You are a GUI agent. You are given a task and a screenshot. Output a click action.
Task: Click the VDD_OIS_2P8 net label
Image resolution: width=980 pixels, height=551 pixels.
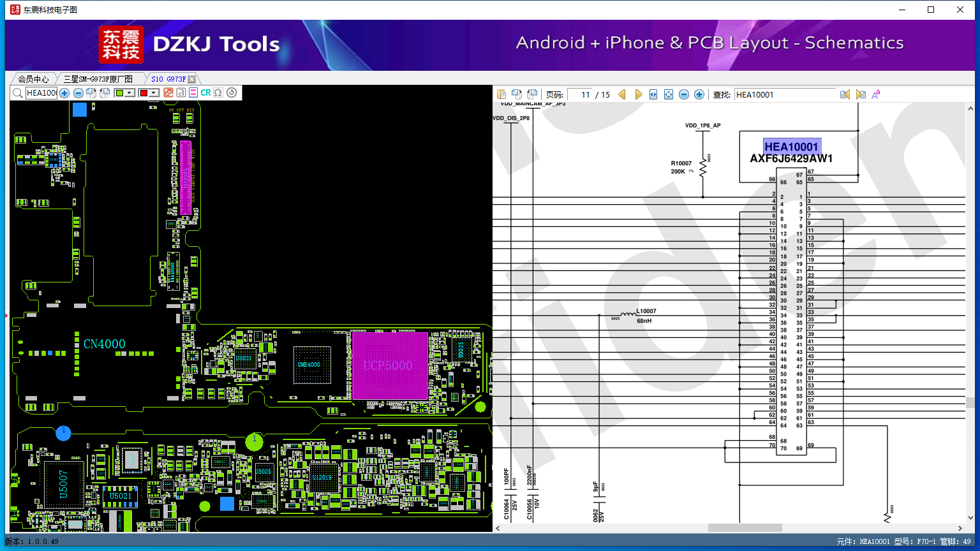click(511, 118)
